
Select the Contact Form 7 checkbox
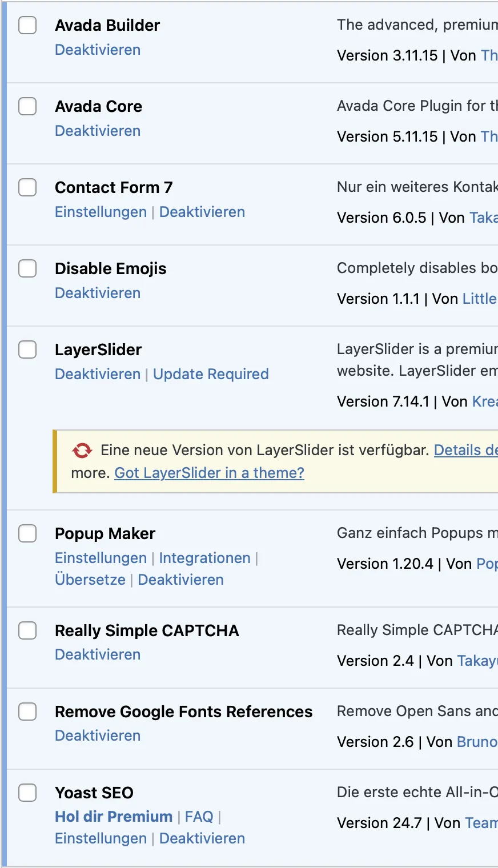coord(27,187)
